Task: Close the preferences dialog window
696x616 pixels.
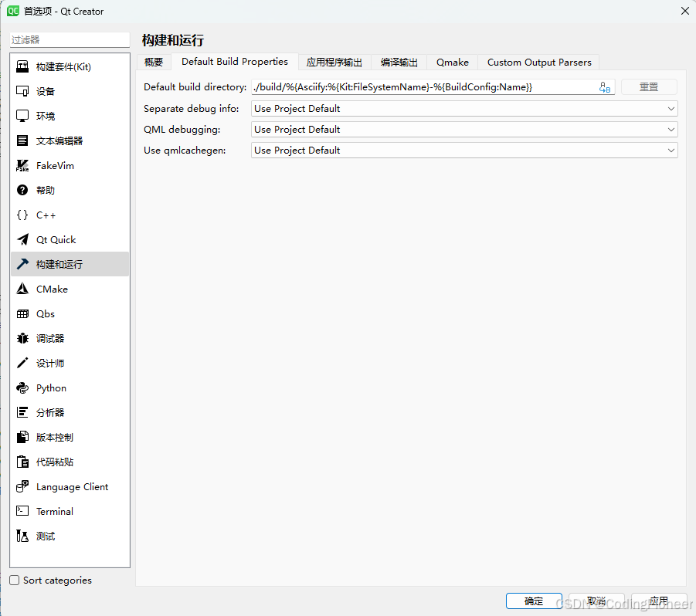Action: pyautogui.click(x=685, y=11)
